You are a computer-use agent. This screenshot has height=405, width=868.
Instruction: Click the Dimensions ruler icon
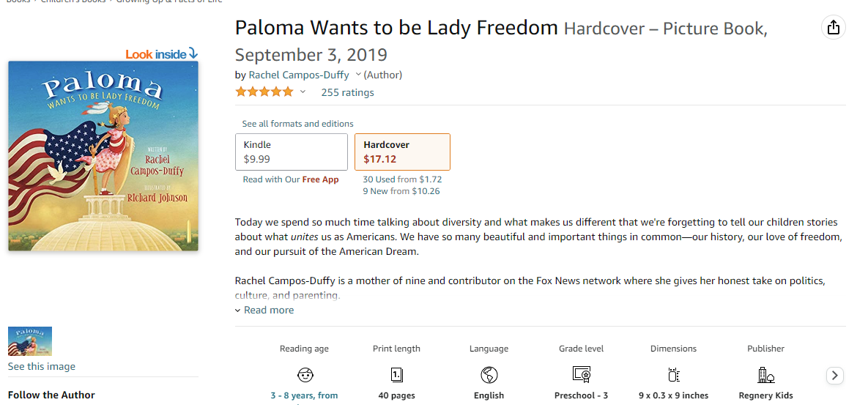click(674, 375)
